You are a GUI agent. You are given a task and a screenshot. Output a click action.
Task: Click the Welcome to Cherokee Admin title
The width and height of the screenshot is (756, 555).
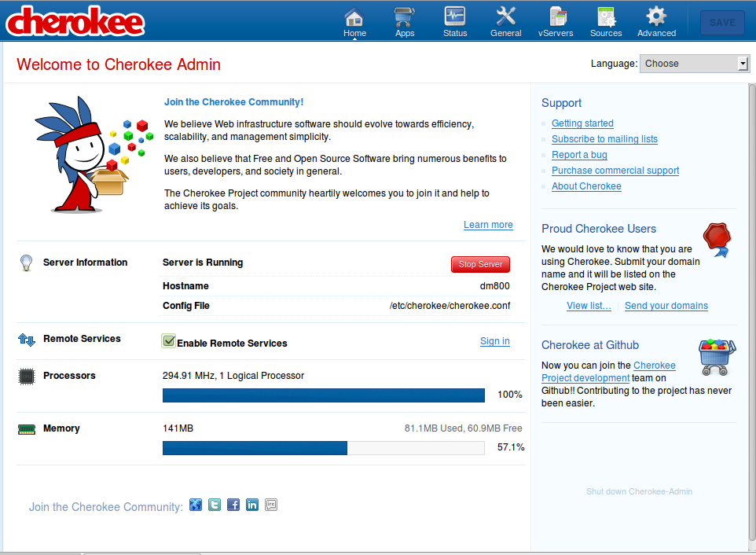pyautogui.click(x=119, y=64)
